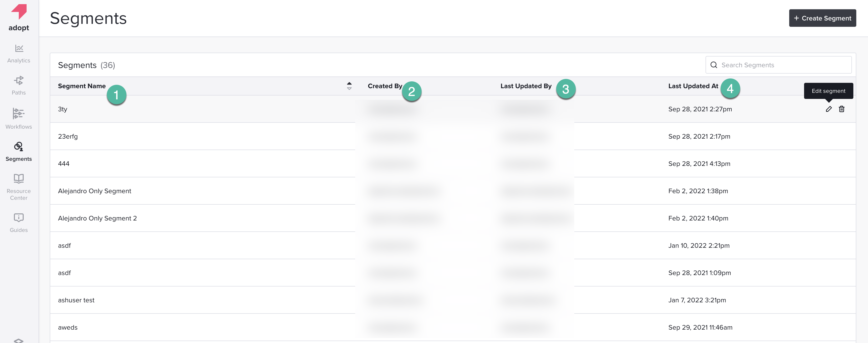Image resolution: width=868 pixels, height=343 pixels.
Task: Focus the Search Segments field
Action: (778, 65)
